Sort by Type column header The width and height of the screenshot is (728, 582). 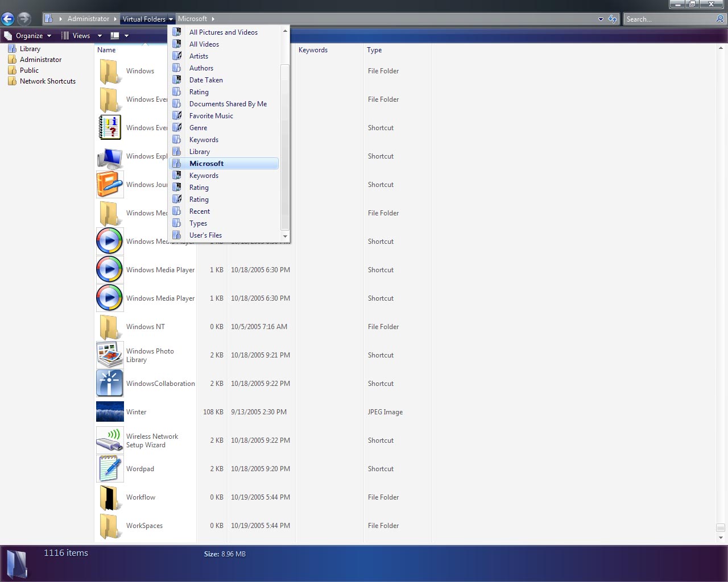(x=374, y=50)
